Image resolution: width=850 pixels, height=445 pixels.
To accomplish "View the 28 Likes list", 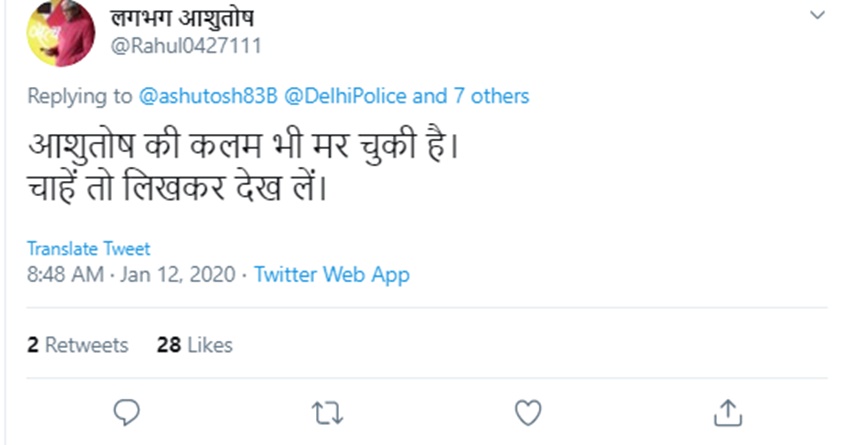I will point(195,345).
